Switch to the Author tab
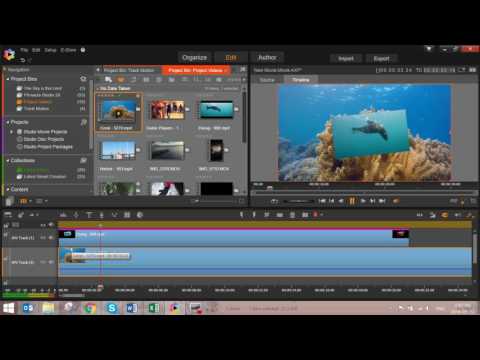 tap(267, 58)
